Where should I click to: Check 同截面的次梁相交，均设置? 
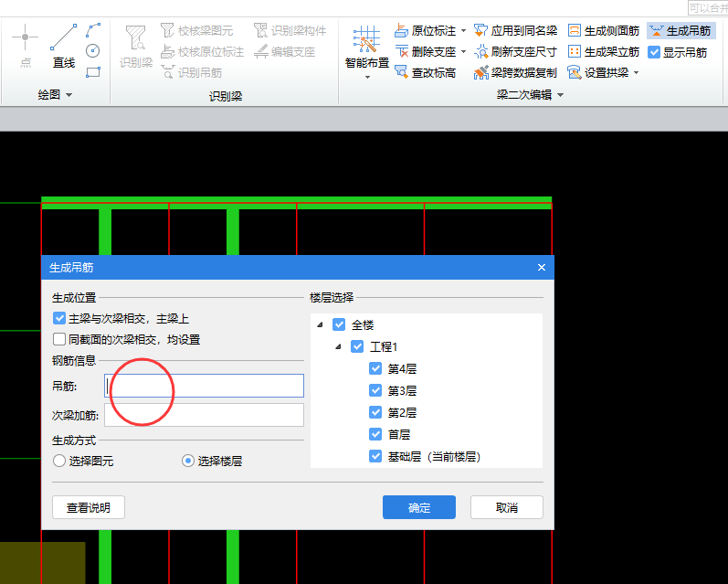[59, 339]
